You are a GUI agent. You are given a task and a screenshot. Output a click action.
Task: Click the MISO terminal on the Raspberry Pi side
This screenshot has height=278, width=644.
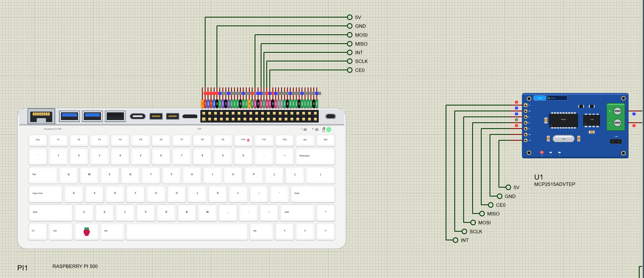coord(350,44)
